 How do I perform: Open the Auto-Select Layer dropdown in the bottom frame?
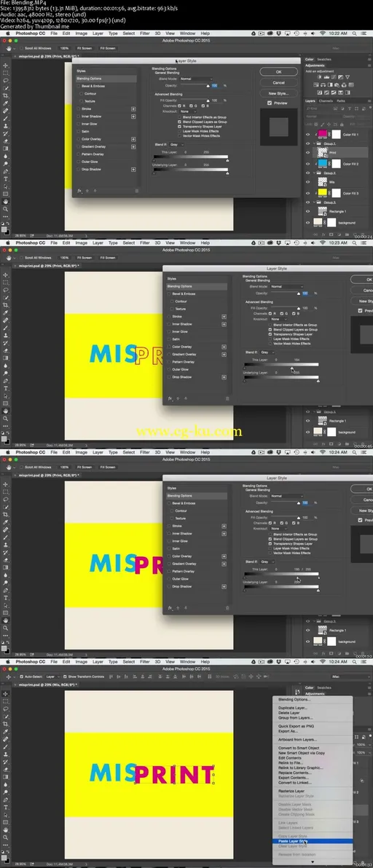click(x=52, y=676)
